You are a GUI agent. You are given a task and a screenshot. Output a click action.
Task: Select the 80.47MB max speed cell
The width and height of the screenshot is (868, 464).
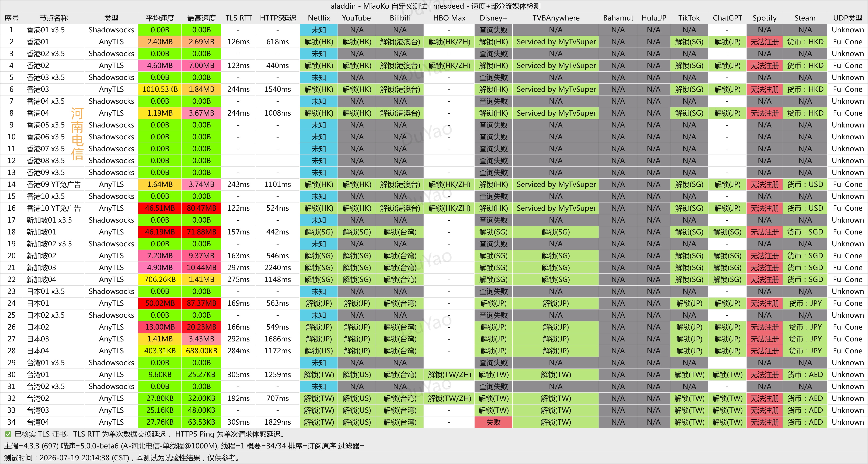pos(202,208)
